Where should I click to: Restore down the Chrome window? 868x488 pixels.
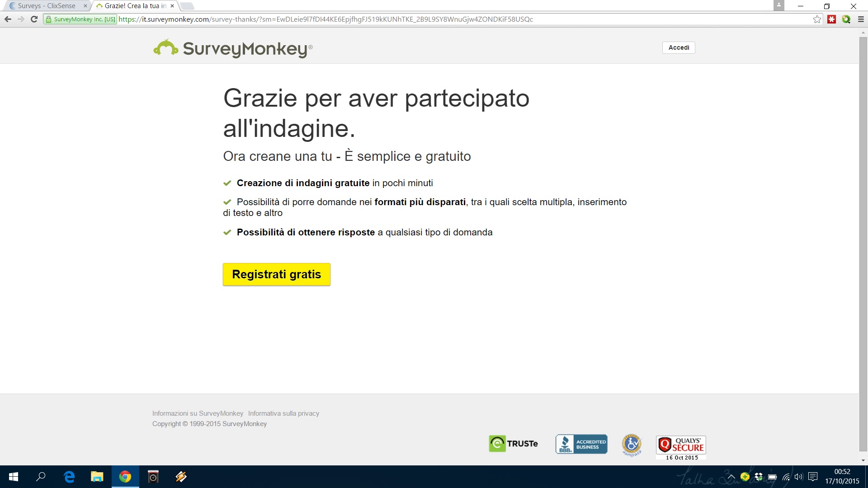[827, 6]
